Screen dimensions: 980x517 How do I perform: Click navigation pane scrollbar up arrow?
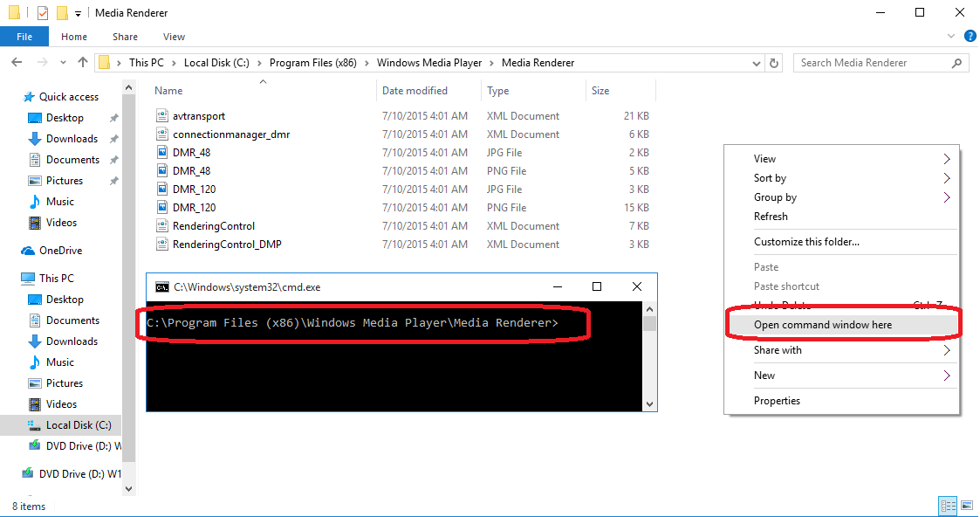point(129,87)
